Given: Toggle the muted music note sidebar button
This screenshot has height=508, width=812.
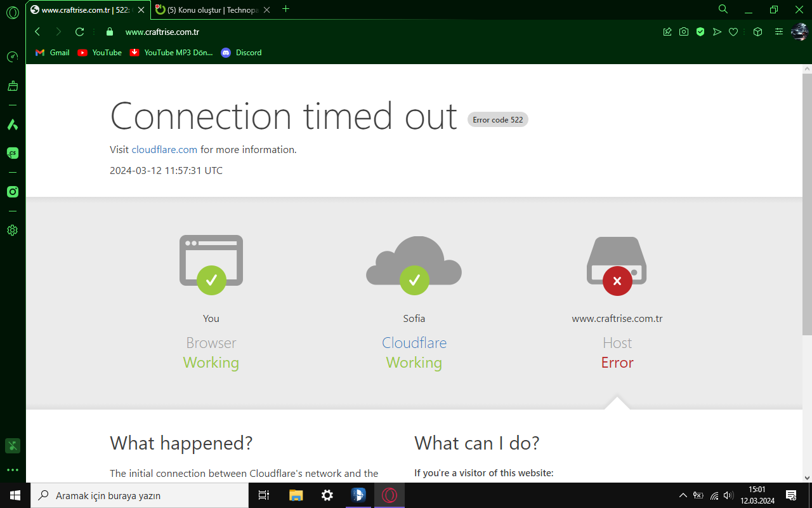Looking at the screenshot, I should [12, 446].
